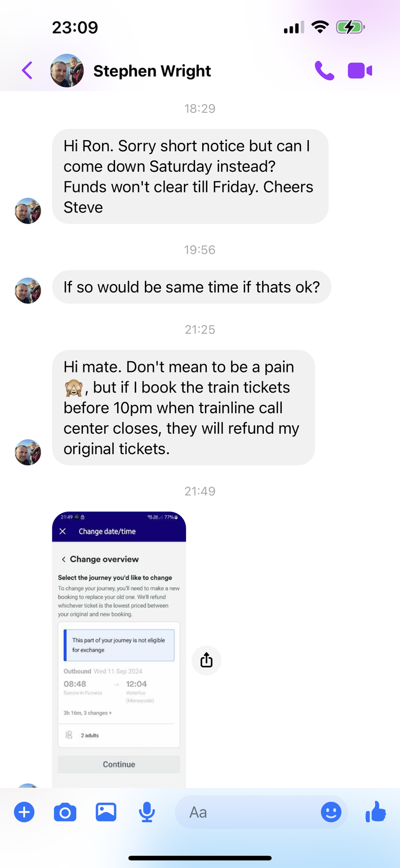Viewport: 400px width, 868px height.
Task: Tap the trainline refund message bubble
Action: 183,408
